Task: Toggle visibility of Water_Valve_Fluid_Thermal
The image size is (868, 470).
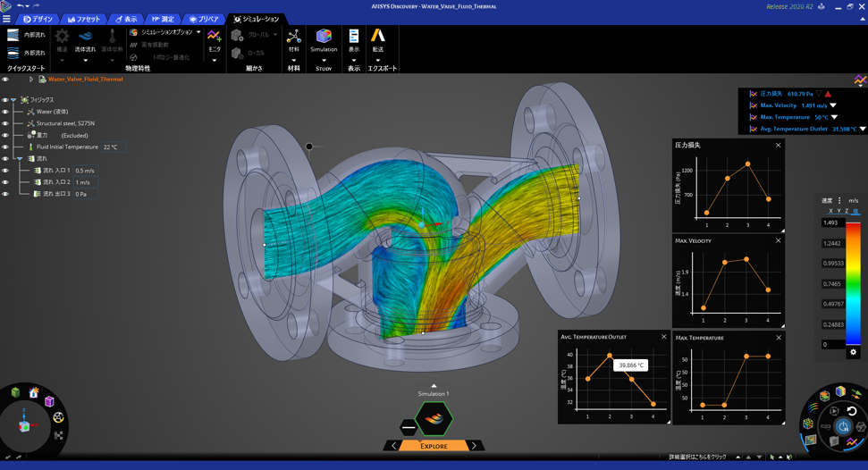Action: click(5, 80)
